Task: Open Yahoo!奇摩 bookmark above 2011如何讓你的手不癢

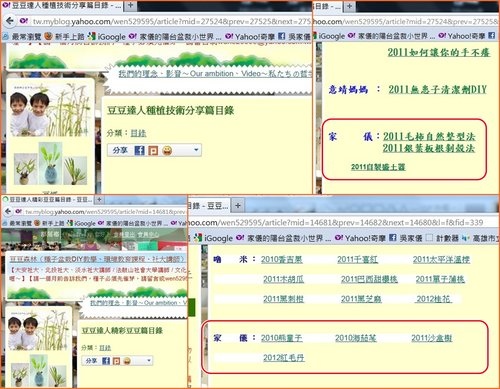Action: (x=462, y=36)
